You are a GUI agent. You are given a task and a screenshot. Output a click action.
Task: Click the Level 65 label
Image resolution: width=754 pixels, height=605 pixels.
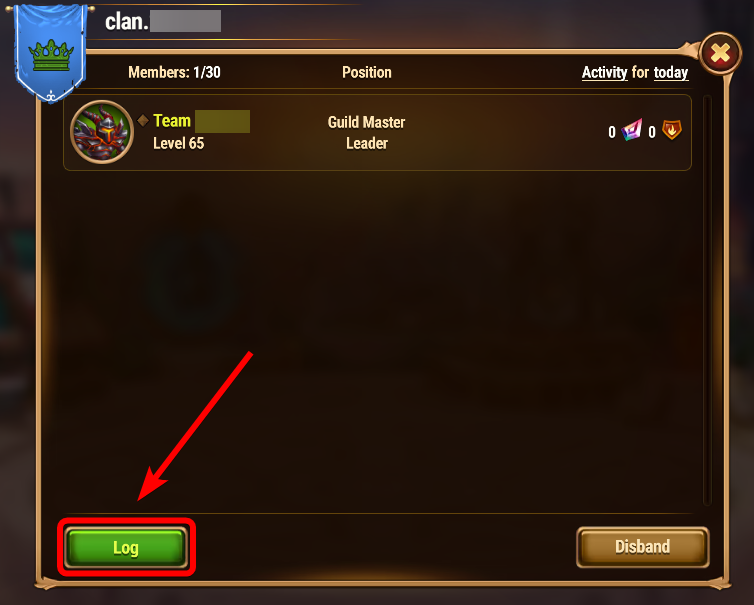(178, 143)
